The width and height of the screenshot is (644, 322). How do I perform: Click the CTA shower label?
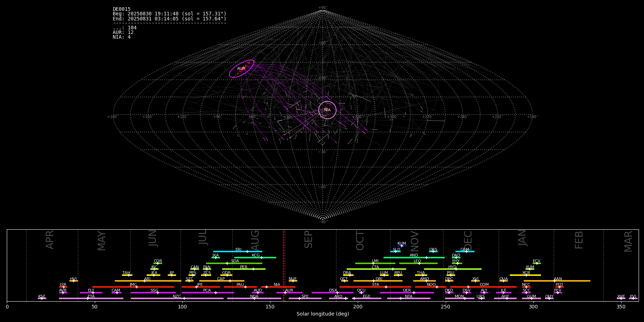pyautogui.click(x=375, y=267)
